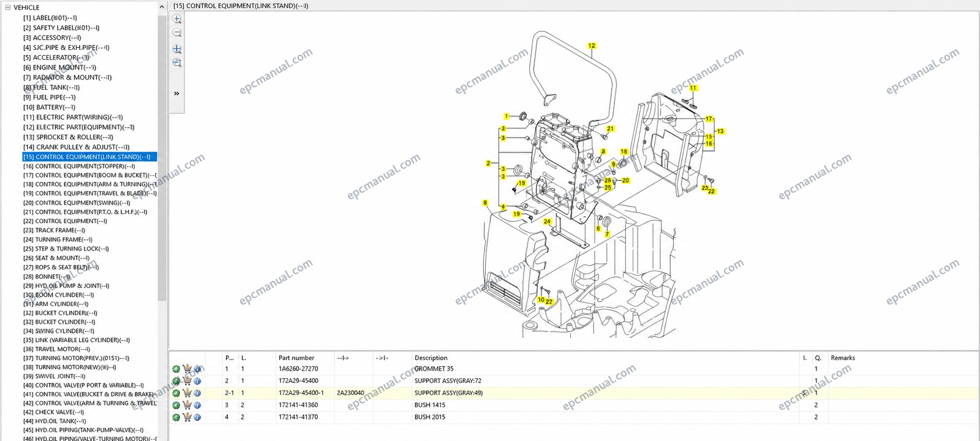Open info icon for part 172A29-45400
This screenshot has height=441, width=980.
tap(197, 381)
